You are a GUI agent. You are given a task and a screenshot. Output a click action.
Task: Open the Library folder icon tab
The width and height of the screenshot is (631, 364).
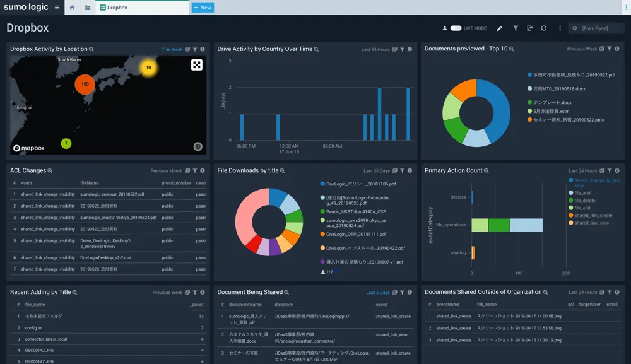[x=88, y=8]
